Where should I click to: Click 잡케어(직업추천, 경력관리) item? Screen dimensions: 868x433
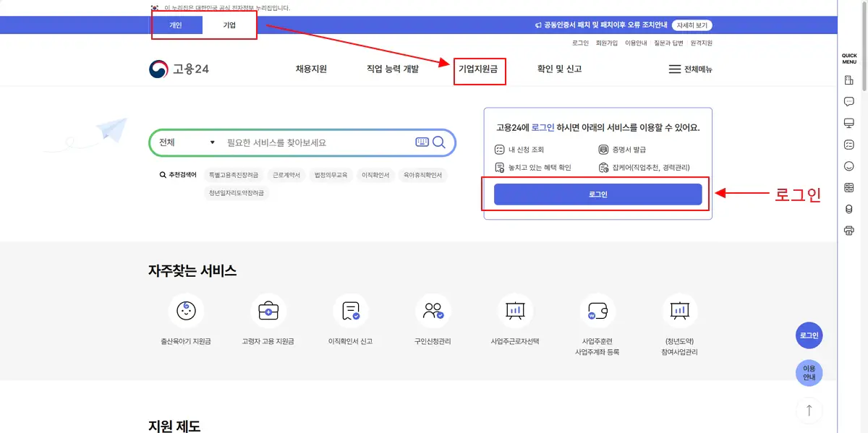coord(644,168)
